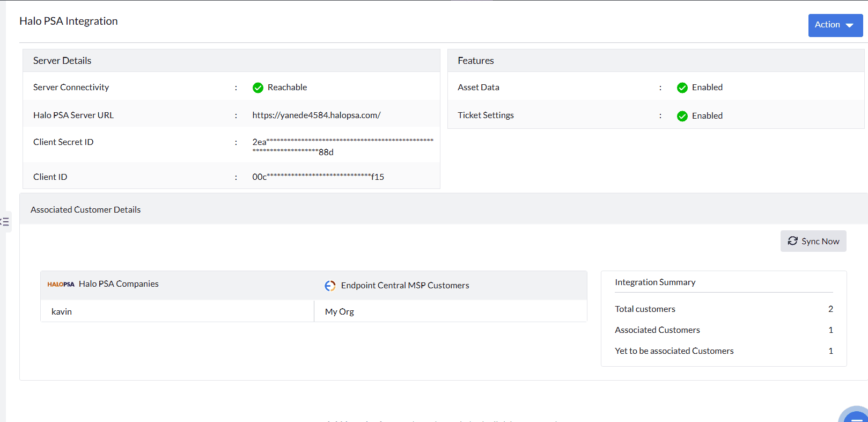Click the Endpoint Central logo icon
Viewport: 868px width, 422px height.
(330, 286)
